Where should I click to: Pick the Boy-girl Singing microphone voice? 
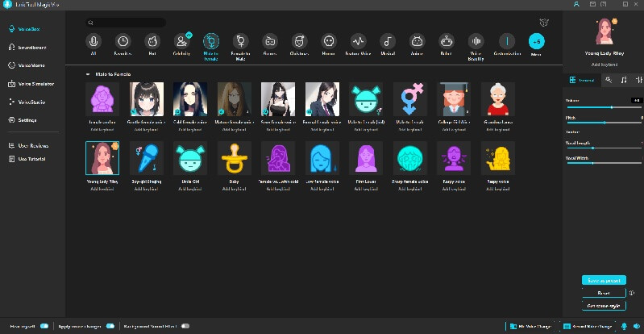tap(146, 158)
